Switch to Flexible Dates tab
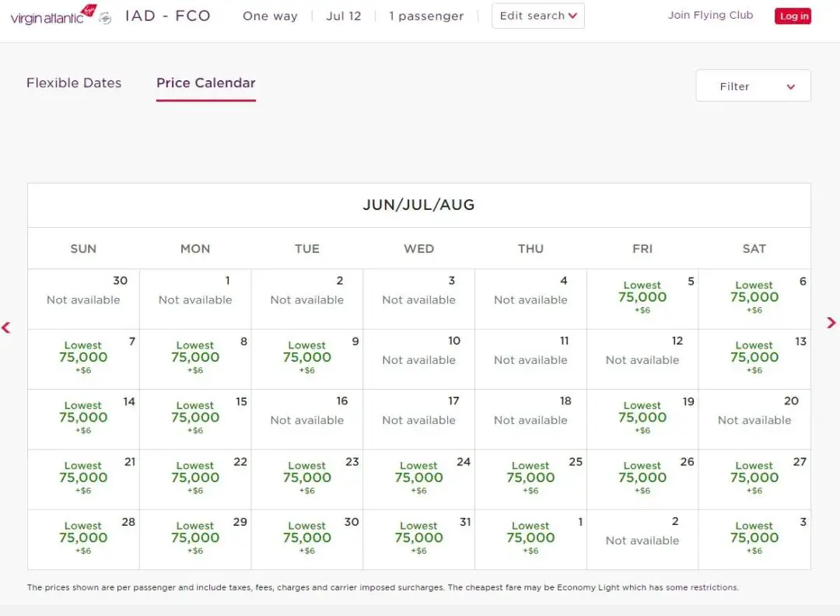 point(74,83)
